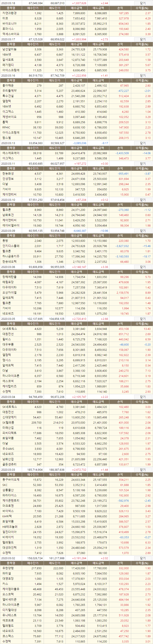Select the 캠시스 row

click(x=7, y=360)
